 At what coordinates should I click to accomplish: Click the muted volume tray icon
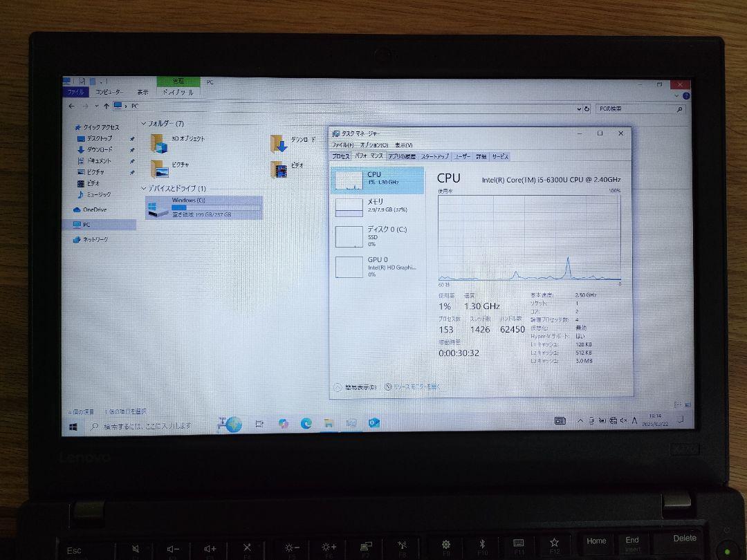tap(623, 420)
